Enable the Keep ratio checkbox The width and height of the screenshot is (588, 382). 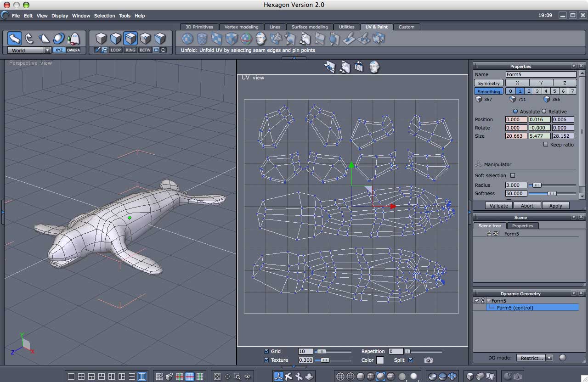pyautogui.click(x=546, y=144)
